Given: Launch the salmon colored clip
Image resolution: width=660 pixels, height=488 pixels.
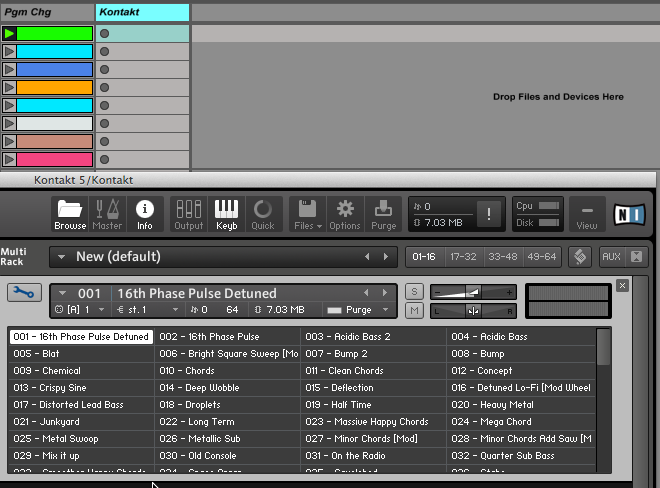Looking at the screenshot, I should [x=9, y=141].
